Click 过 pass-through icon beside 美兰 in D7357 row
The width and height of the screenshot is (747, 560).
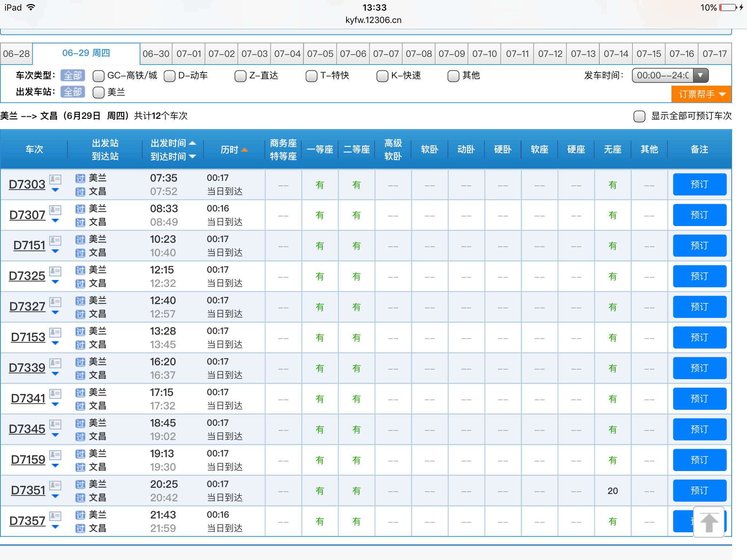[80, 515]
